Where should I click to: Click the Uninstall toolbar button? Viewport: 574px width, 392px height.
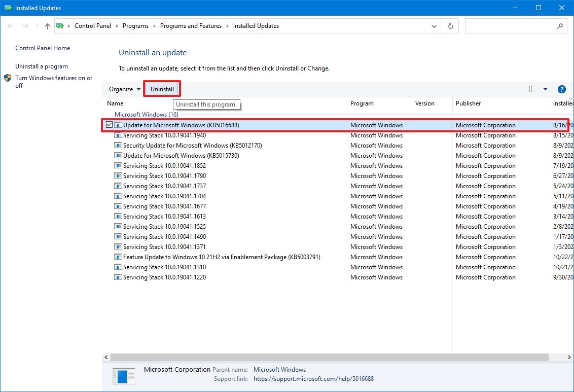pyautogui.click(x=162, y=89)
